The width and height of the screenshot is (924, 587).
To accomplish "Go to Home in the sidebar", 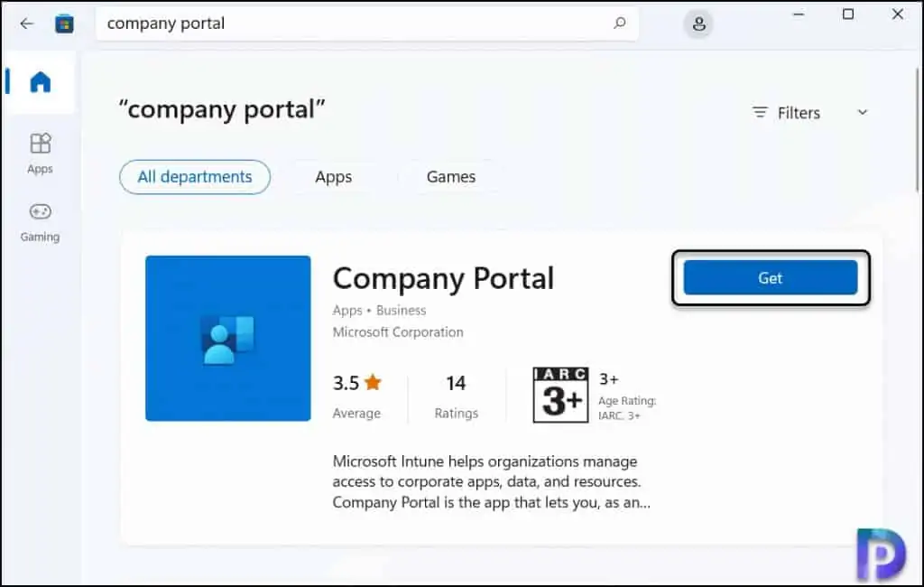I will point(40,81).
